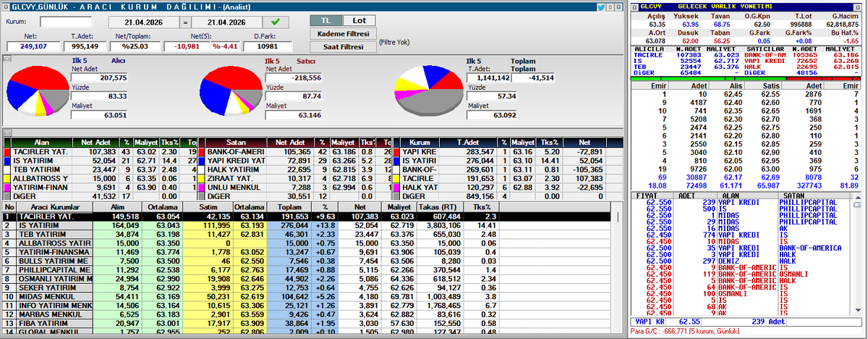
Task: Pick magenta swatch beside YATIRIM-FINAN buyer
Action: (6, 188)
